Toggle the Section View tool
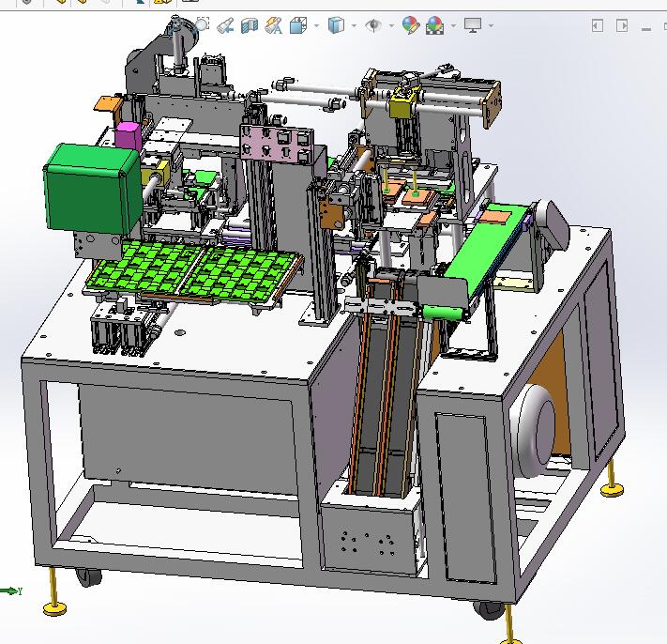Screen dimensions: 667x644 pos(250,25)
